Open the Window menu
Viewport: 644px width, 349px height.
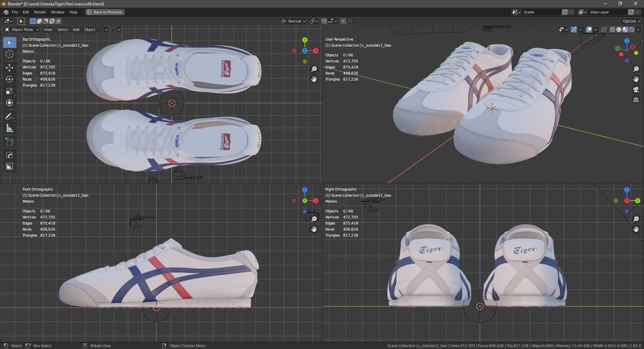pyautogui.click(x=57, y=12)
